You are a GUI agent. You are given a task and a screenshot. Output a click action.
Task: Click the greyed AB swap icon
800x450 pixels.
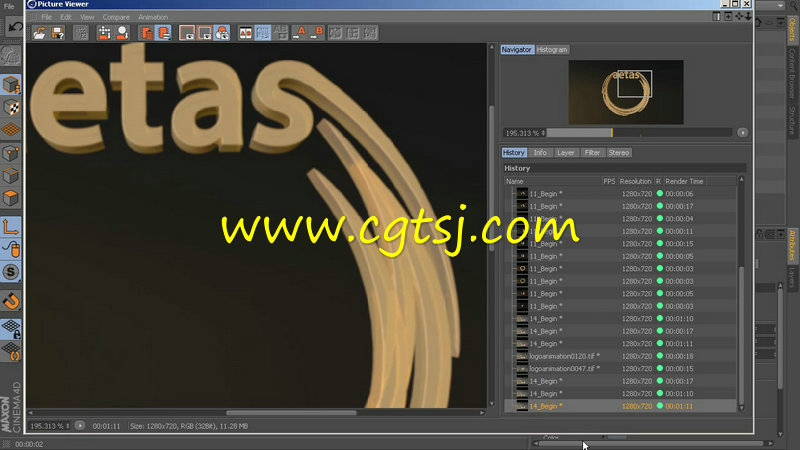pos(281,33)
